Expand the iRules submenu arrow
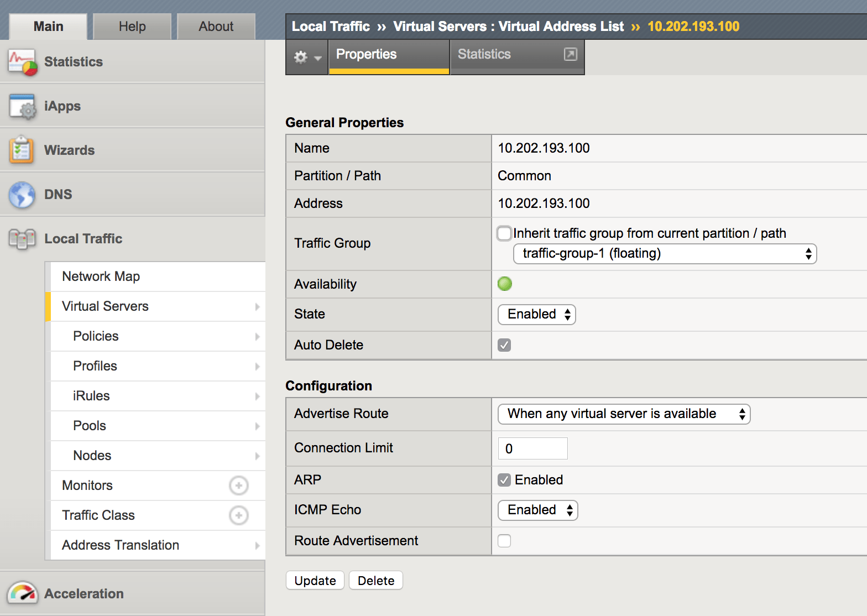 (257, 396)
